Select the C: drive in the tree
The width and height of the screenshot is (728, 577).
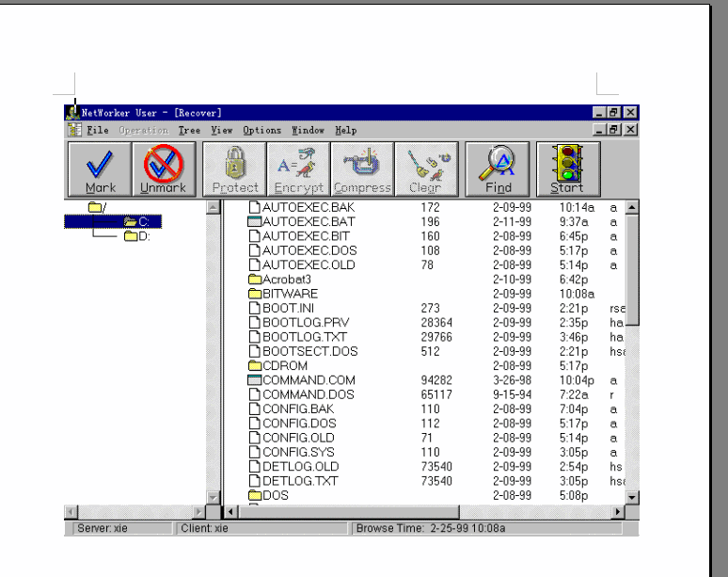point(137,221)
